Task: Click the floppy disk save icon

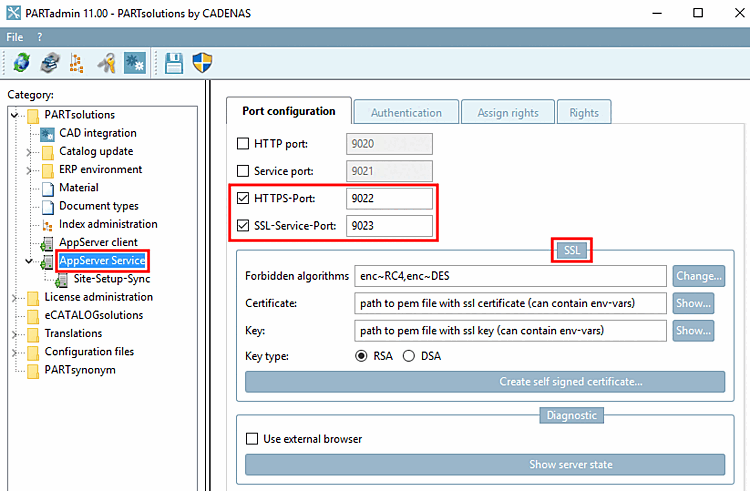Action: click(x=174, y=63)
